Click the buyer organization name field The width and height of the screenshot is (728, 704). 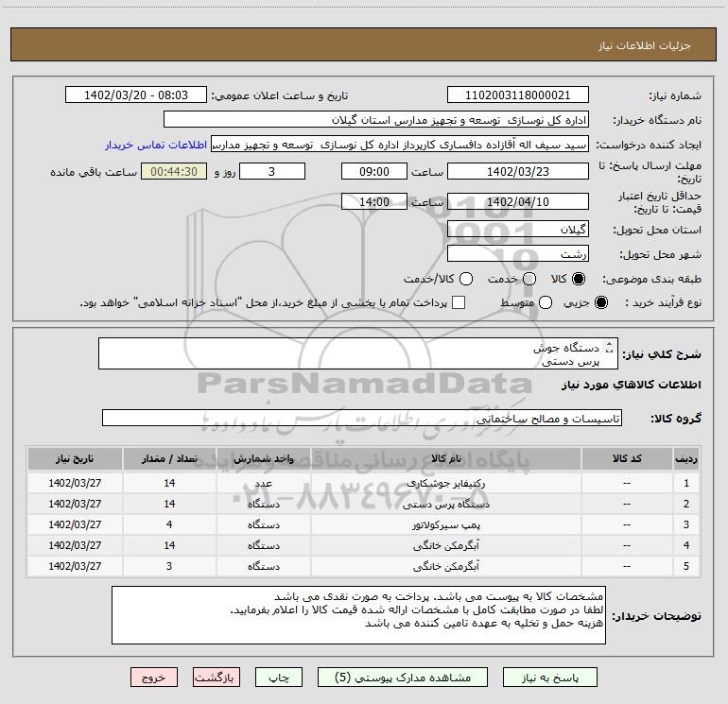pos(376,120)
